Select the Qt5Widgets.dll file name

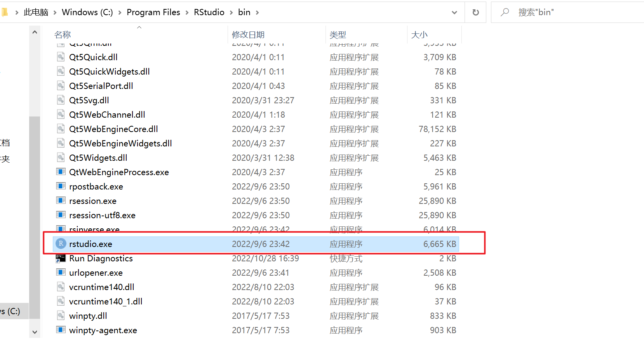pos(98,158)
